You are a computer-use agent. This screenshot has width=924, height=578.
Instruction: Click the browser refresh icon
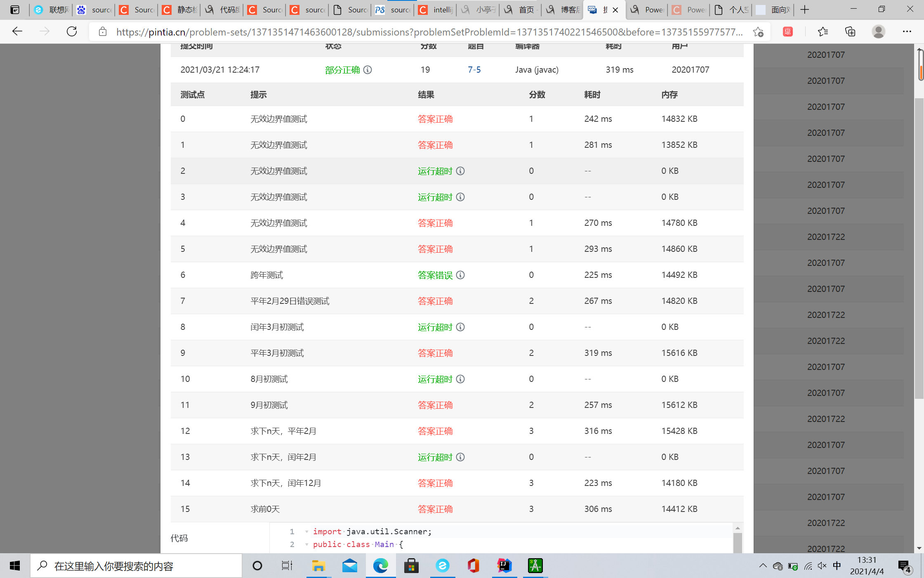click(72, 31)
